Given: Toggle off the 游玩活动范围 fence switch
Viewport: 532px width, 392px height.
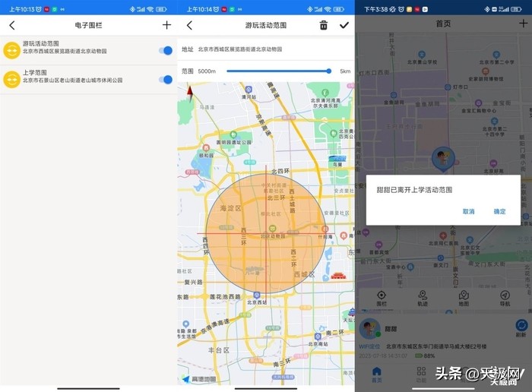Looking at the screenshot, I should pos(166,51).
